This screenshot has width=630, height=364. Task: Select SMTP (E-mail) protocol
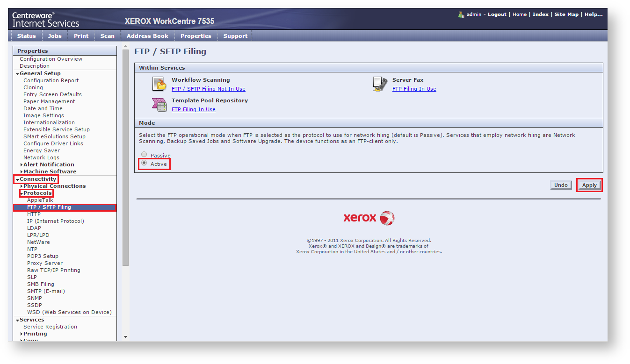click(46, 291)
